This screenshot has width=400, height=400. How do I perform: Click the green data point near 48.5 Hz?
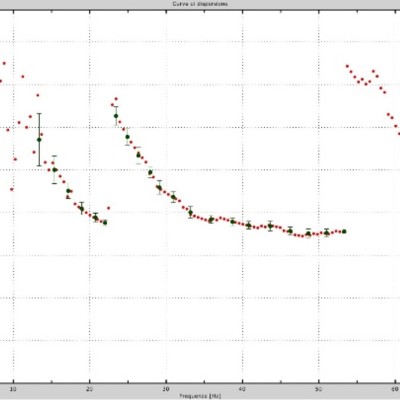tap(308, 234)
